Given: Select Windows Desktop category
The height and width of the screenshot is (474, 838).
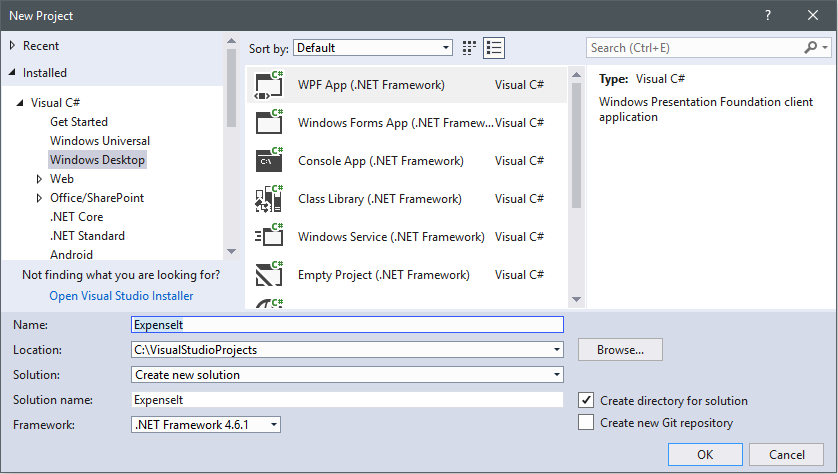Looking at the screenshot, I should [x=97, y=160].
